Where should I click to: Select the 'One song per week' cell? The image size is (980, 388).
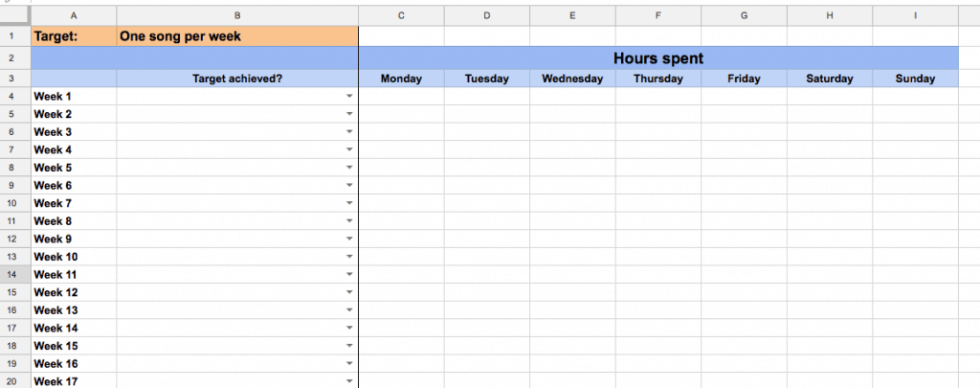pos(237,36)
